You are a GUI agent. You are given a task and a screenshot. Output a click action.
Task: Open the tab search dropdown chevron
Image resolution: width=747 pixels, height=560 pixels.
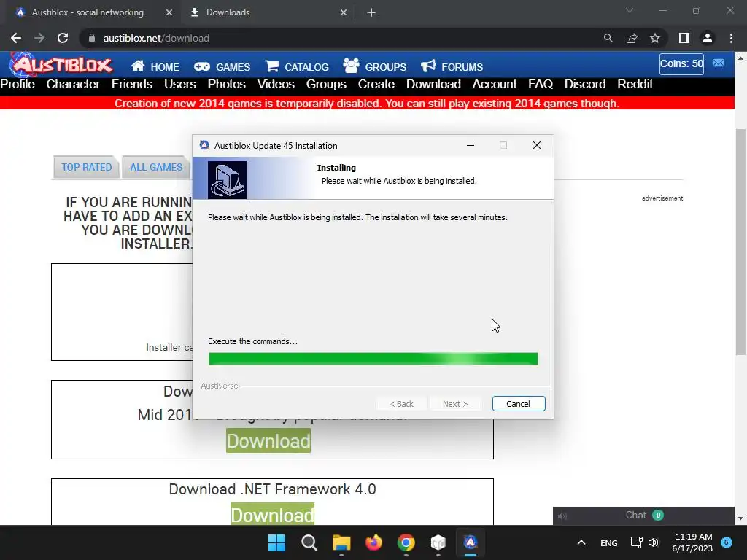coord(630,10)
